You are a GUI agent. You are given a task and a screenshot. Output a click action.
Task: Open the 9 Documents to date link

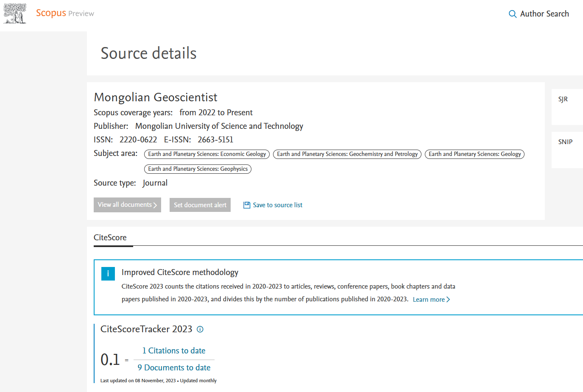pos(174,368)
